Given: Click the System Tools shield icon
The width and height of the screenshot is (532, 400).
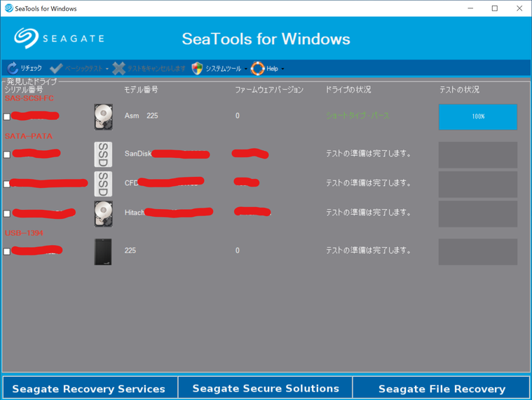Looking at the screenshot, I should pos(197,68).
